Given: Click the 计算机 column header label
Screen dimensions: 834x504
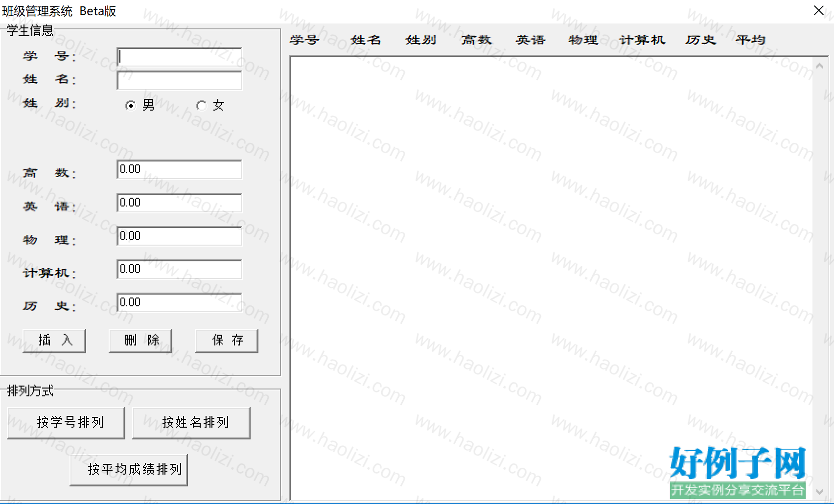Looking at the screenshot, I should click(642, 40).
